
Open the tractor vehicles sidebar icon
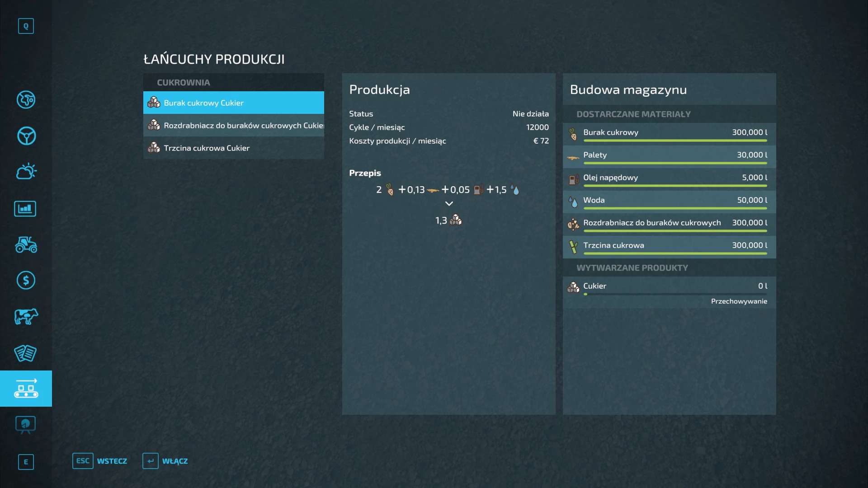pyautogui.click(x=26, y=244)
